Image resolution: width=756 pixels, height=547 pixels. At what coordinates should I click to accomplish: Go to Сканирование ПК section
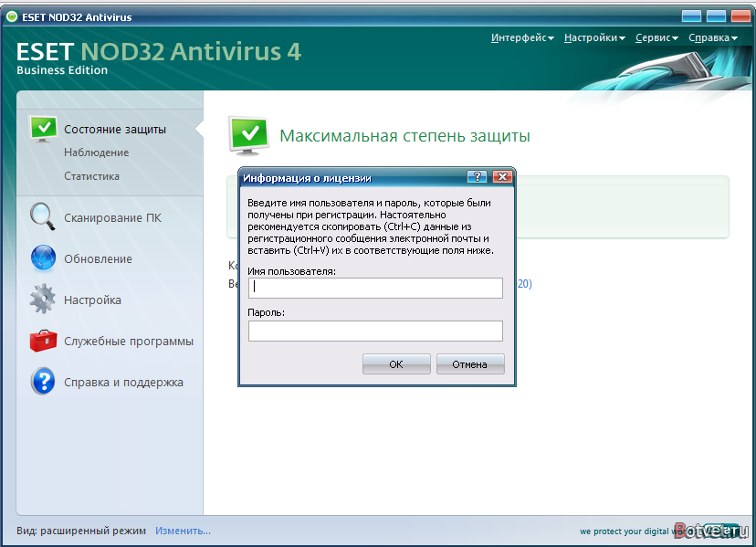point(113,218)
